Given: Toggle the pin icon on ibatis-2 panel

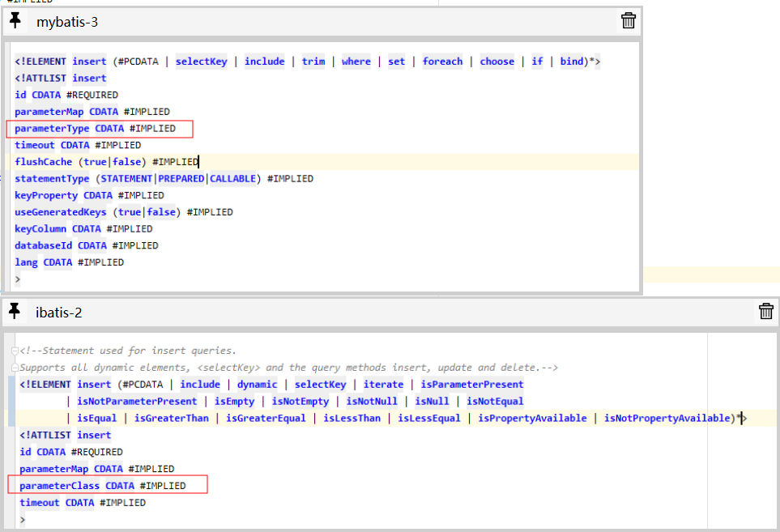Looking at the screenshot, I should 15,311.
